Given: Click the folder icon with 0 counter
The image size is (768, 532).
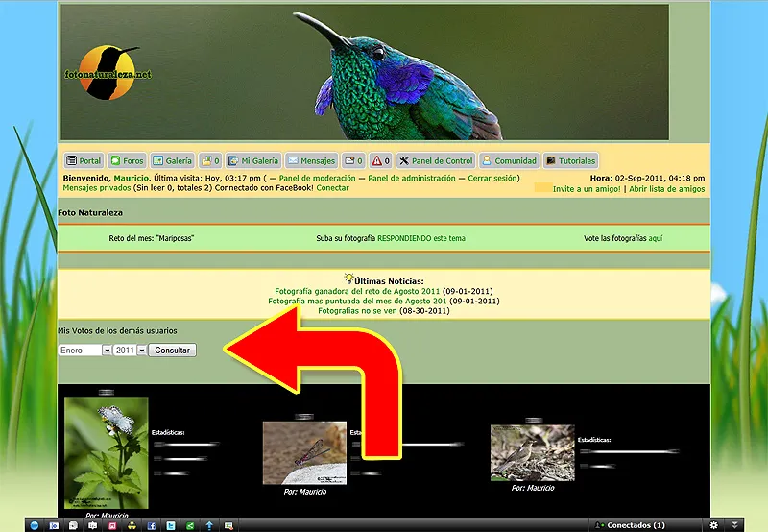Looking at the screenshot, I should pyautogui.click(x=210, y=160).
